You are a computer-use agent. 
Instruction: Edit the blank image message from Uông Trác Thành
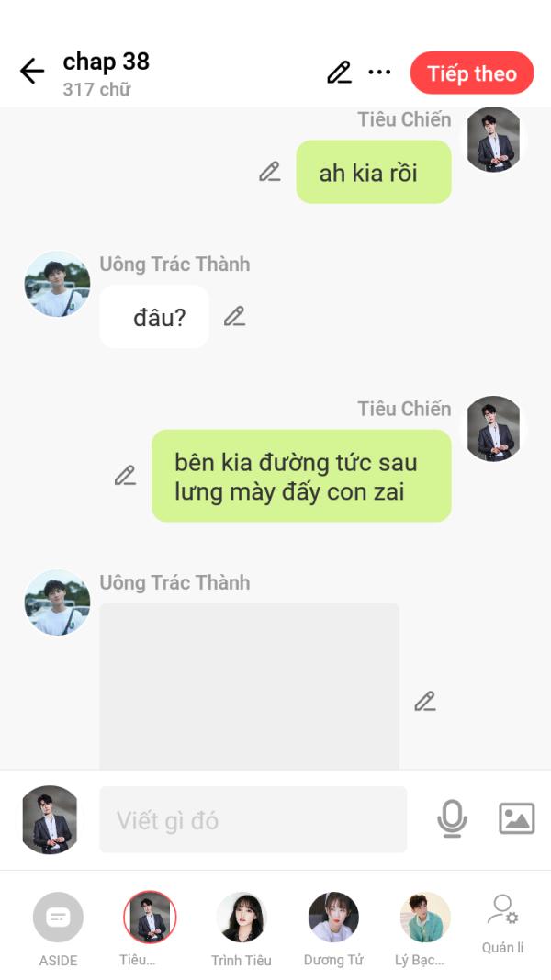(425, 702)
